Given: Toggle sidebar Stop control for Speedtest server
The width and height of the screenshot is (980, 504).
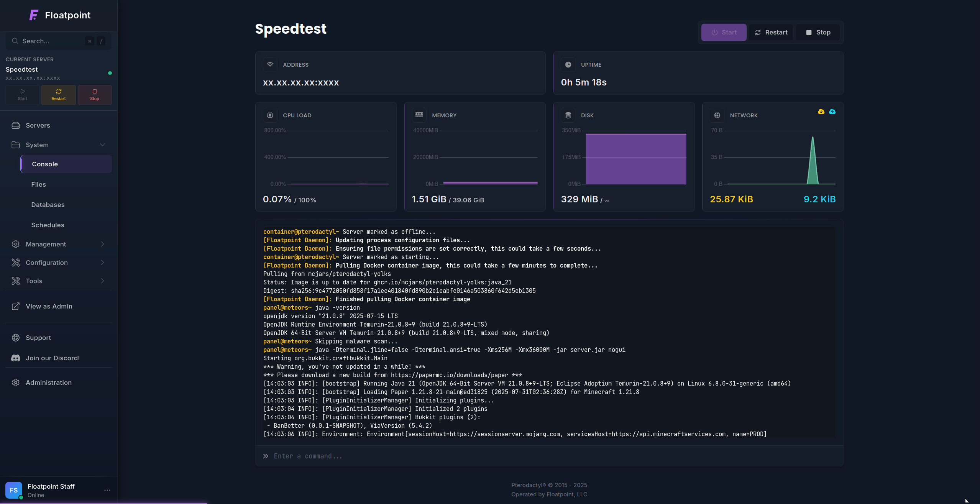Looking at the screenshot, I should pyautogui.click(x=94, y=95).
